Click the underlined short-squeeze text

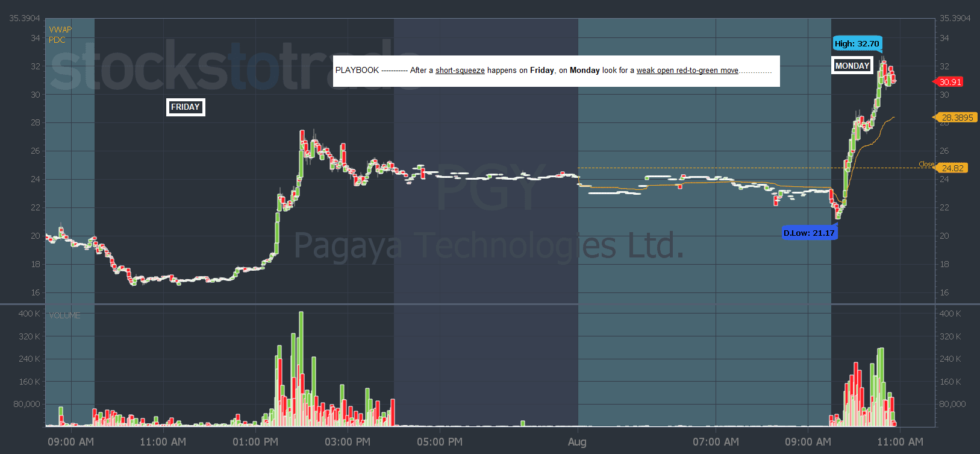pyautogui.click(x=460, y=71)
